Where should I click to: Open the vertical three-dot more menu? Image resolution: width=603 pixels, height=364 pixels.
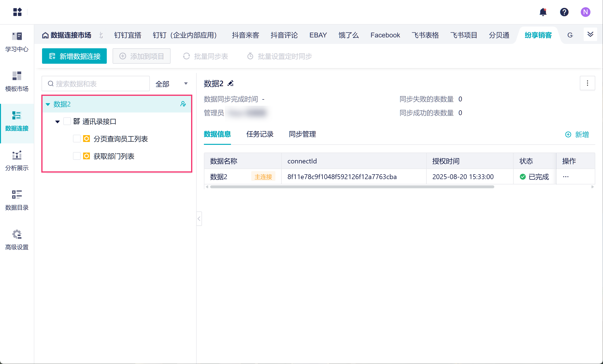[587, 83]
